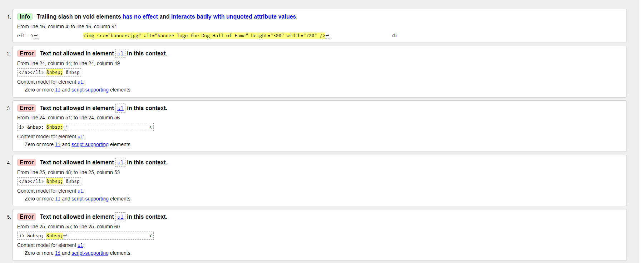Click the "Error" badge on message 3
The image size is (644, 263).
point(27,108)
